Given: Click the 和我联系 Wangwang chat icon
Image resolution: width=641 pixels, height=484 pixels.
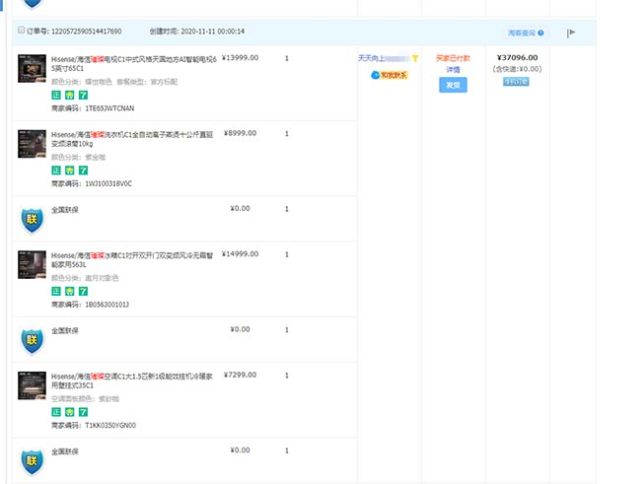Looking at the screenshot, I should pyautogui.click(x=389, y=75).
